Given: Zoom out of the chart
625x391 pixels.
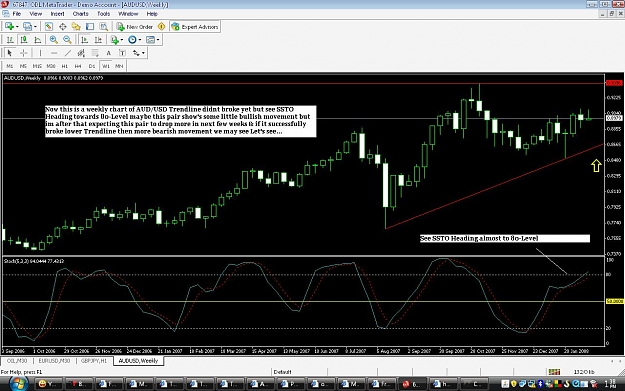Looking at the screenshot, I should point(67,40).
